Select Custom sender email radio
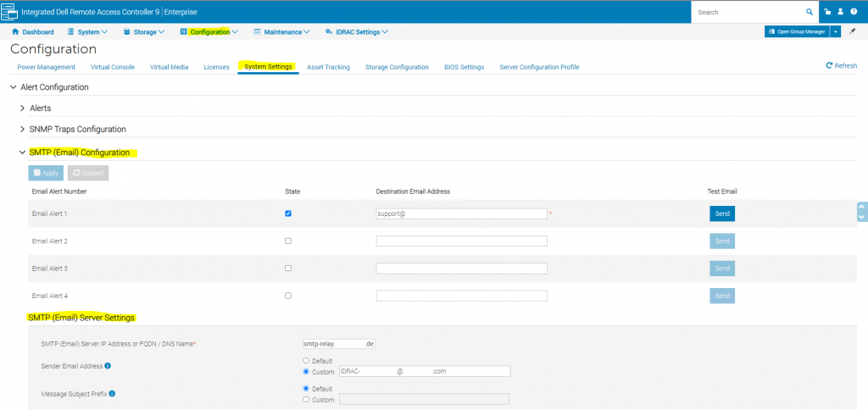The height and width of the screenshot is (410, 868). 306,371
